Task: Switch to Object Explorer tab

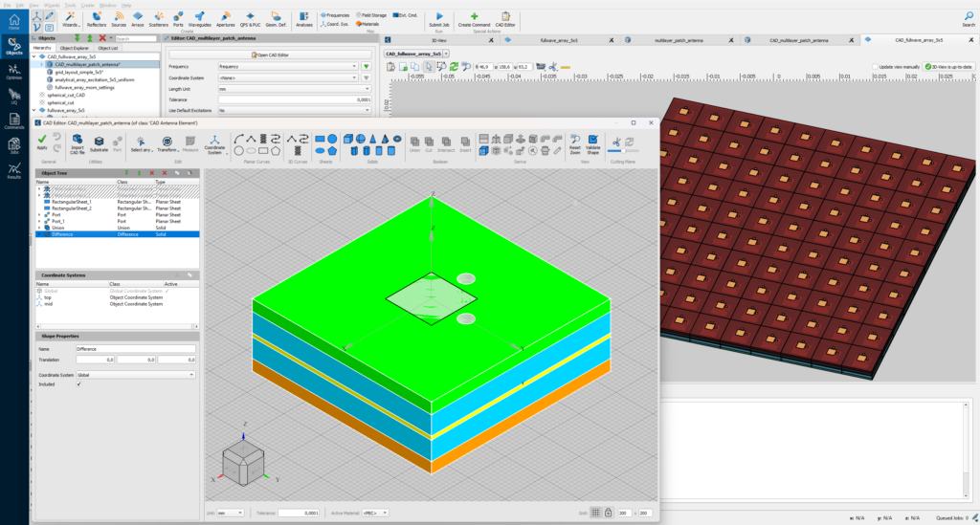Action: (x=75, y=48)
